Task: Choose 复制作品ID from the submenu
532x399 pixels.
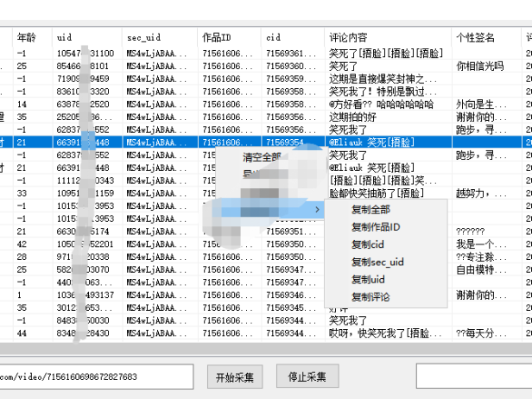Action: click(376, 227)
